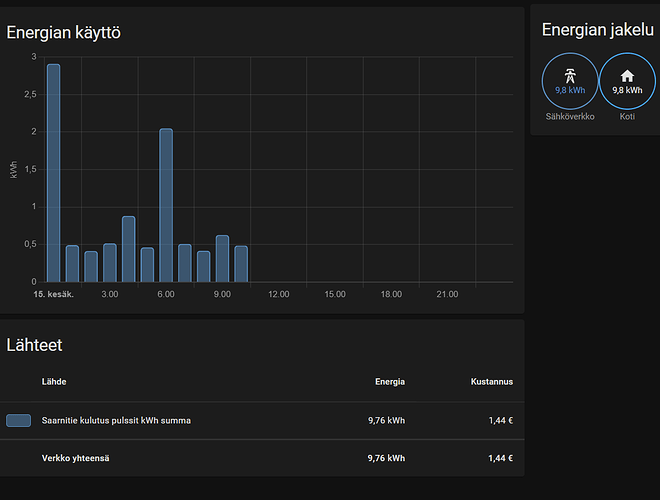
Task: Click the 2,5 y-axis value label
Action: pyautogui.click(x=30, y=94)
